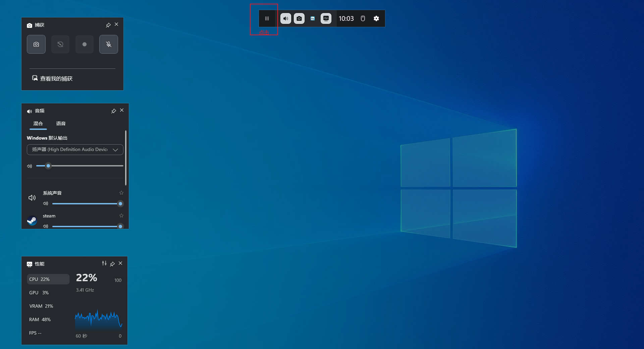Open the widget menu grid icon
The image size is (644, 349).
[x=267, y=18]
